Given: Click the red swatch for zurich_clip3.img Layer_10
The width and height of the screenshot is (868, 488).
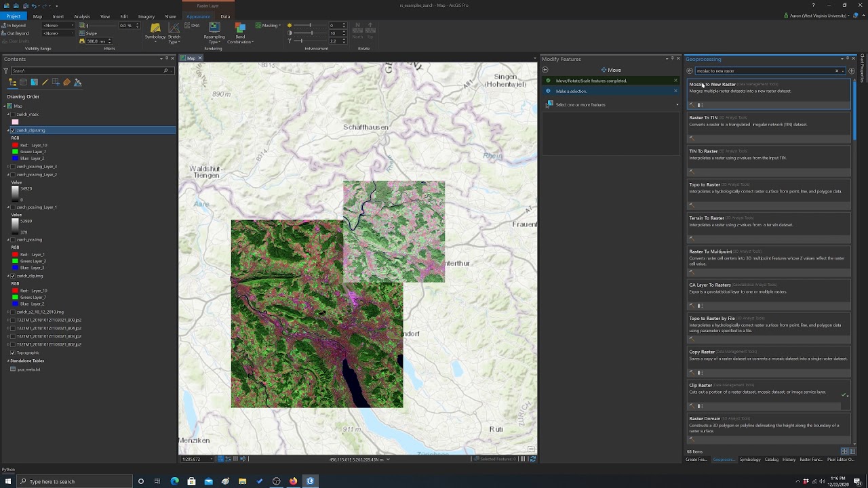Looking at the screenshot, I should pos(15,145).
